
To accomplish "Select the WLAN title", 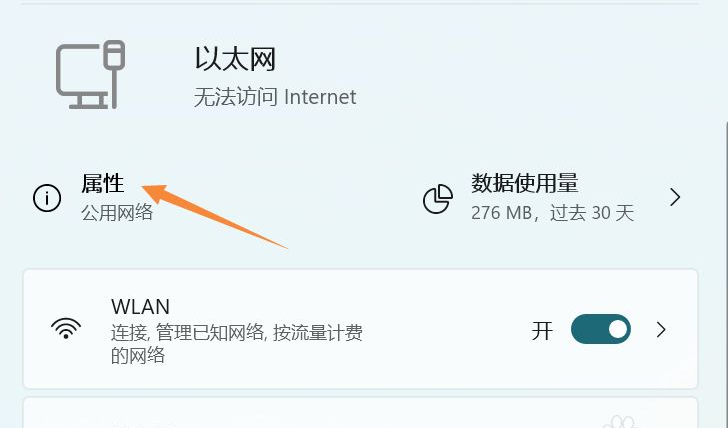I will (141, 307).
